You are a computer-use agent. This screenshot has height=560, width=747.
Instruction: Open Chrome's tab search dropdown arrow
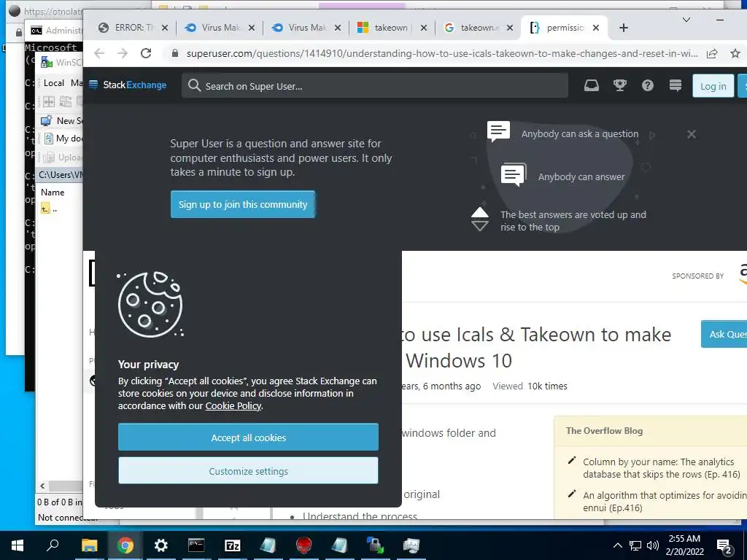pyautogui.click(x=686, y=20)
